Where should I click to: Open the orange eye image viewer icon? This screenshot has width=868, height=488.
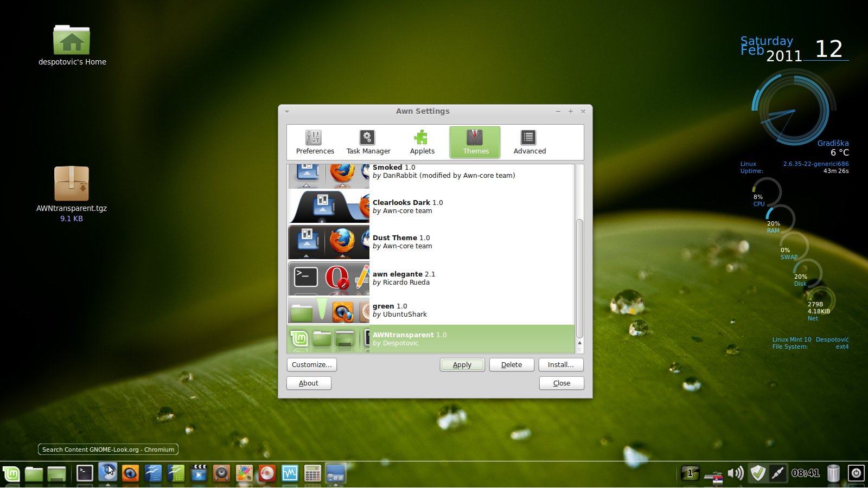pyautogui.click(x=130, y=473)
